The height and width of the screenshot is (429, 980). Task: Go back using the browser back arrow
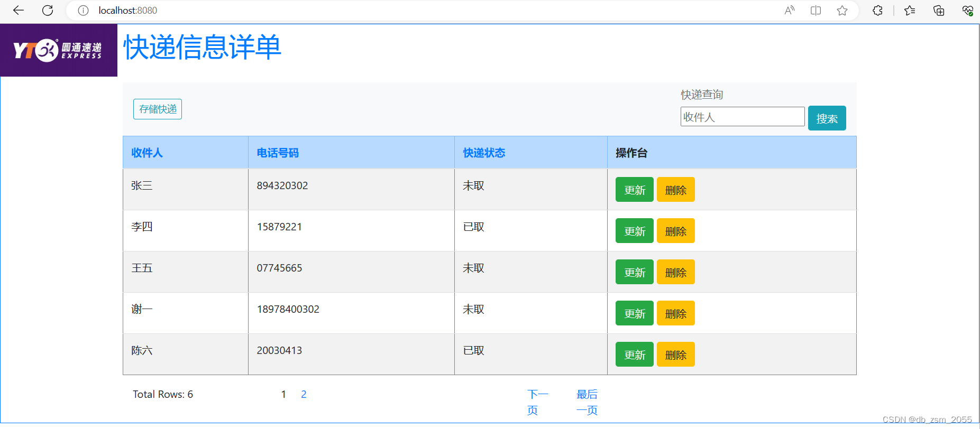(x=19, y=11)
